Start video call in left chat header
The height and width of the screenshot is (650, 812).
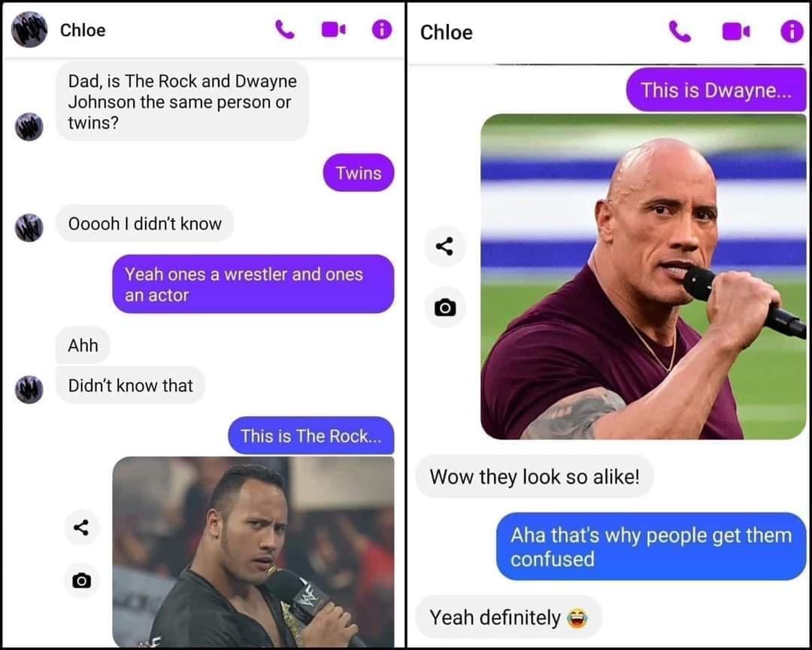(333, 29)
